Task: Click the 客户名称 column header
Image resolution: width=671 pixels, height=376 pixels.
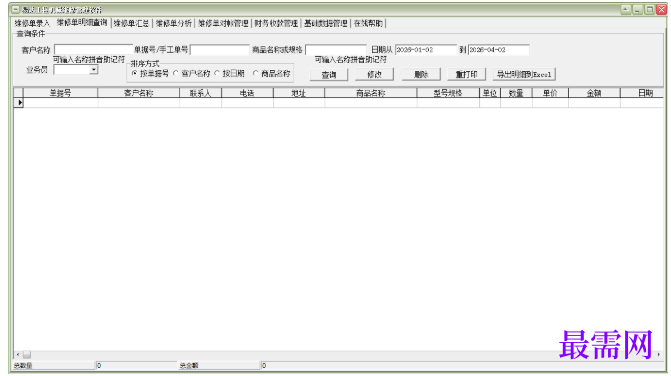Action: [139, 93]
